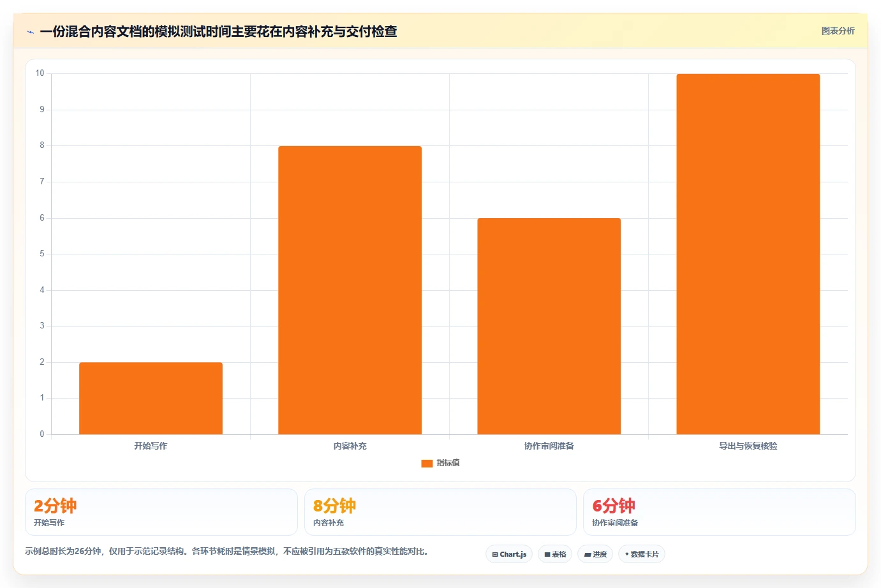Click the y-axis tick label 0
Screen dimensions: 881x588
point(42,434)
